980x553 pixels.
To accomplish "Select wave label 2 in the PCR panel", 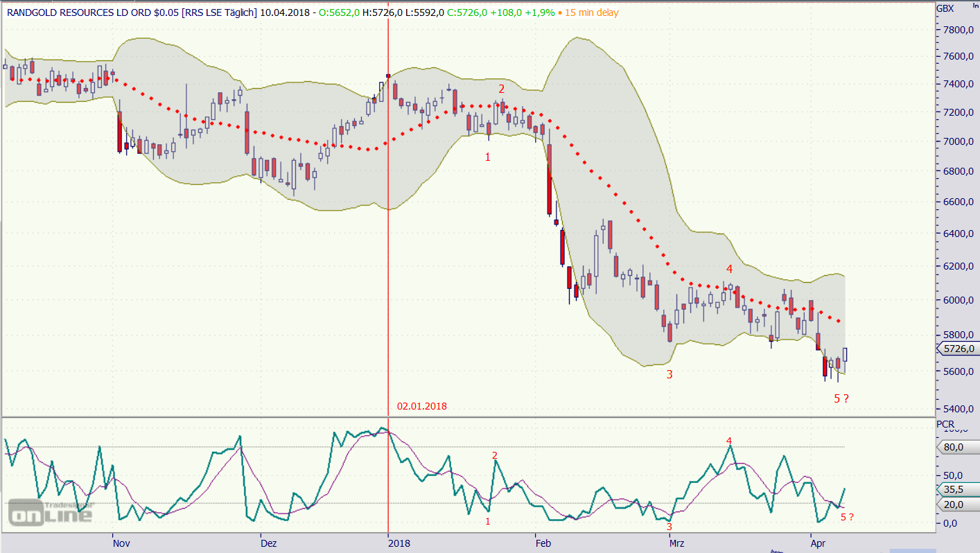I will 494,455.
